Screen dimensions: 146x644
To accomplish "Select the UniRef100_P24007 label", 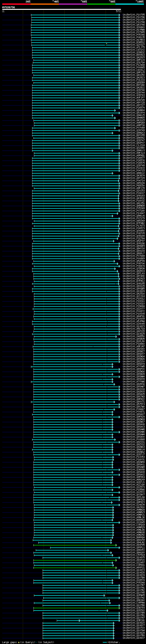I will coord(133,193).
